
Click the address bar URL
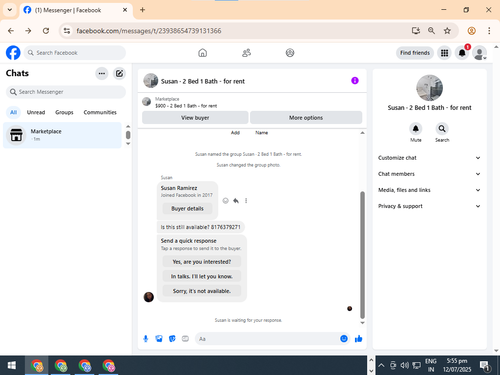[149, 31]
